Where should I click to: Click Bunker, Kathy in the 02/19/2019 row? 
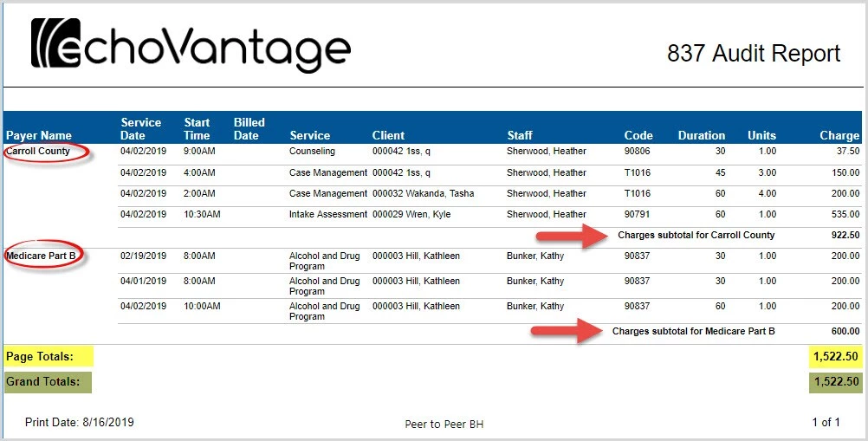tap(535, 256)
